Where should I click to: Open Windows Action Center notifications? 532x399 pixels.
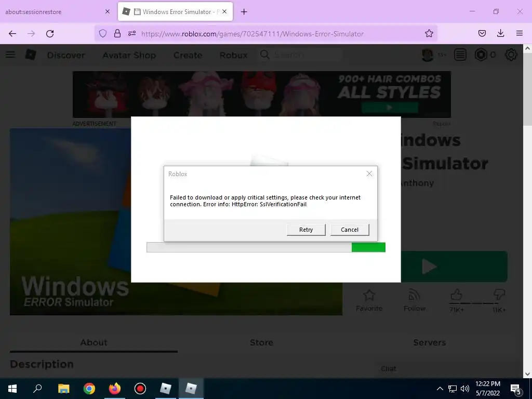coord(516,389)
